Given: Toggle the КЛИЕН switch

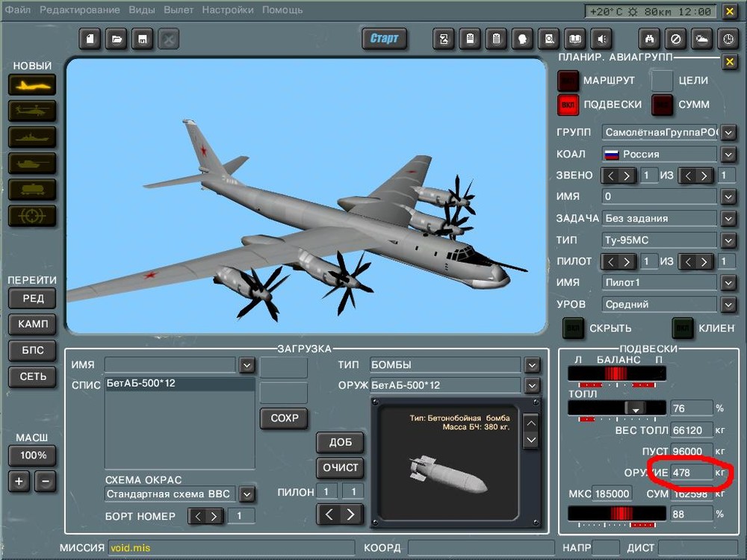Looking at the screenshot, I should click(682, 329).
